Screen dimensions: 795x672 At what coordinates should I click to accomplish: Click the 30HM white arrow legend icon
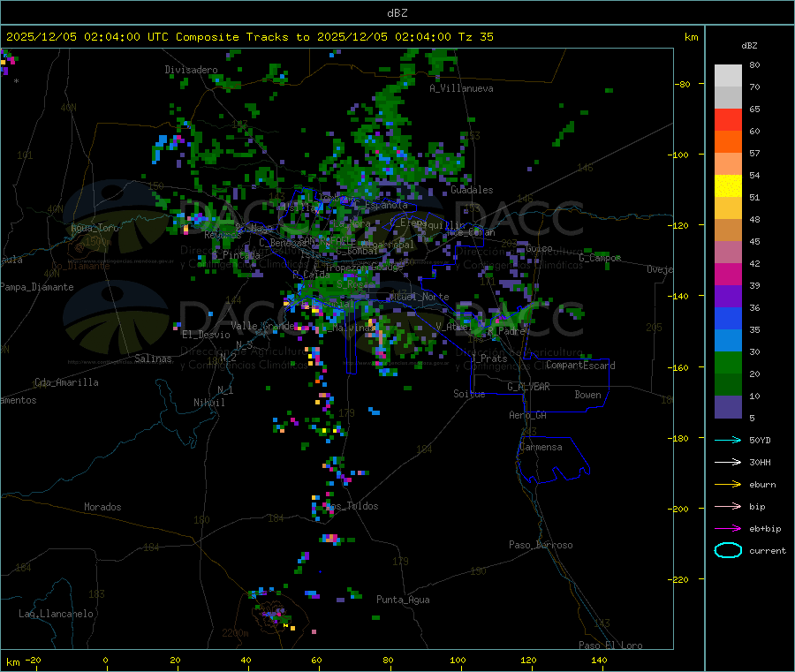[x=728, y=462]
